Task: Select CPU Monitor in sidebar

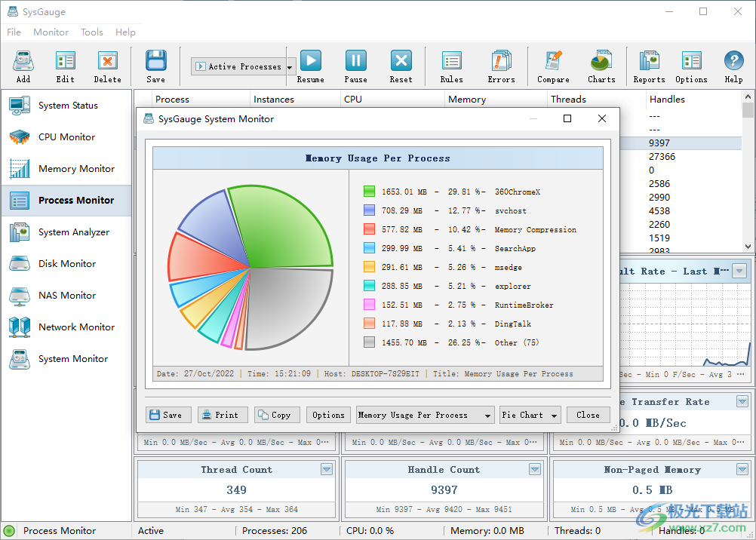Action: pos(66,137)
